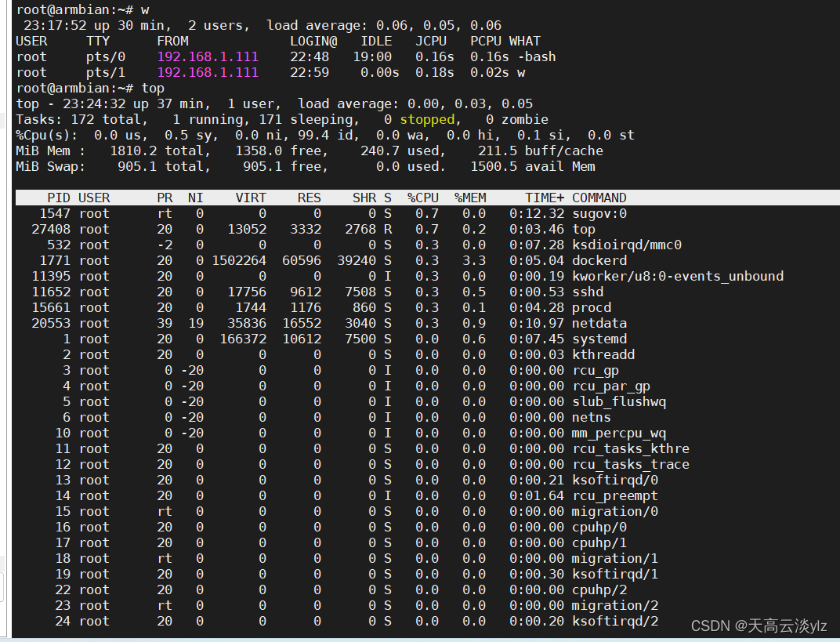Click the migration/0 process name
The image size is (840, 642).
[614, 511]
